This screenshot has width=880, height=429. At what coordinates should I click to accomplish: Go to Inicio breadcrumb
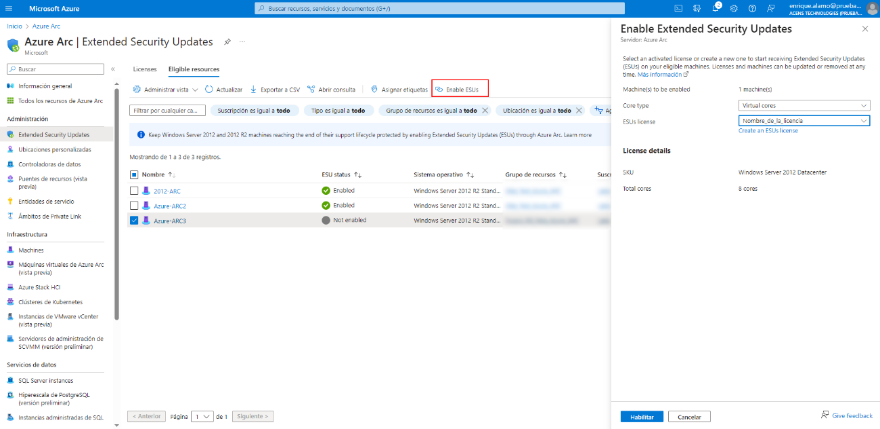pos(15,26)
